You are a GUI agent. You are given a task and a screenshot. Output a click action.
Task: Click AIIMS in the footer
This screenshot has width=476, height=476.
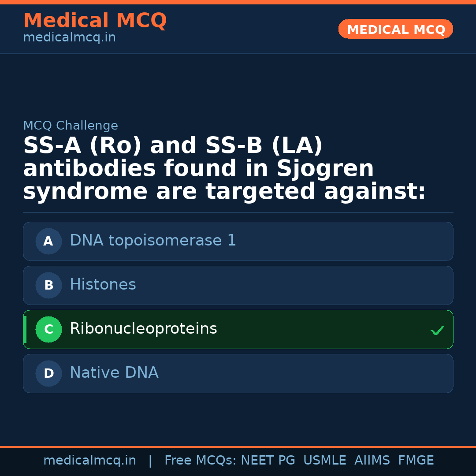point(372,461)
